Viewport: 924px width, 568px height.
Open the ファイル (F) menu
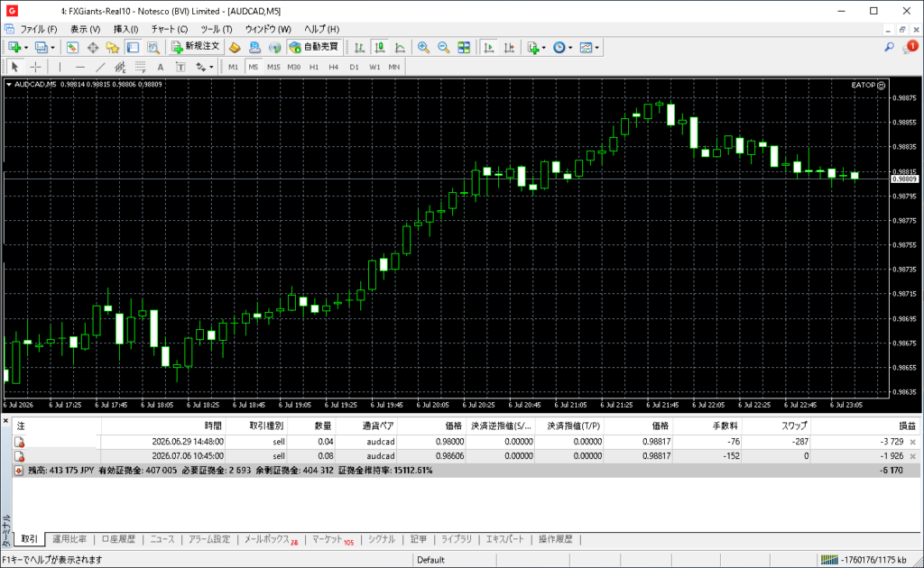click(x=39, y=30)
